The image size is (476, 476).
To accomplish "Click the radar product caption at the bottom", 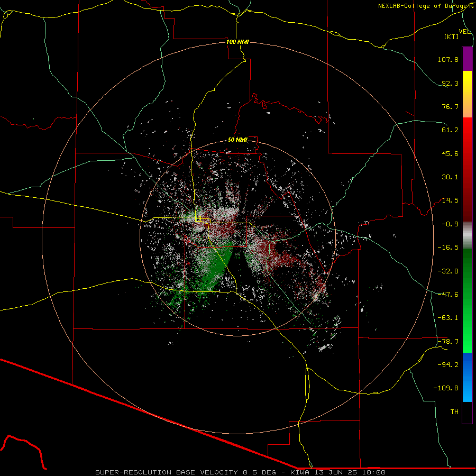I will [241, 472].
